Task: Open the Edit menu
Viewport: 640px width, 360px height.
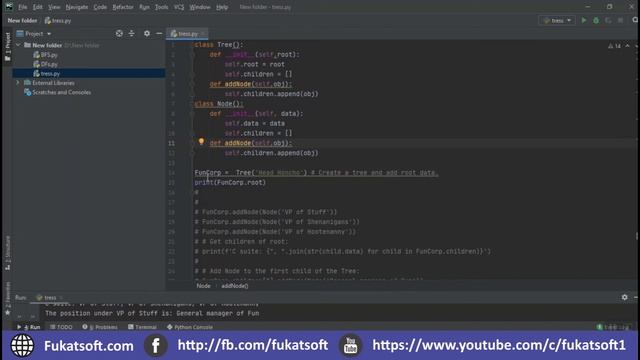Action: (x=38, y=7)
